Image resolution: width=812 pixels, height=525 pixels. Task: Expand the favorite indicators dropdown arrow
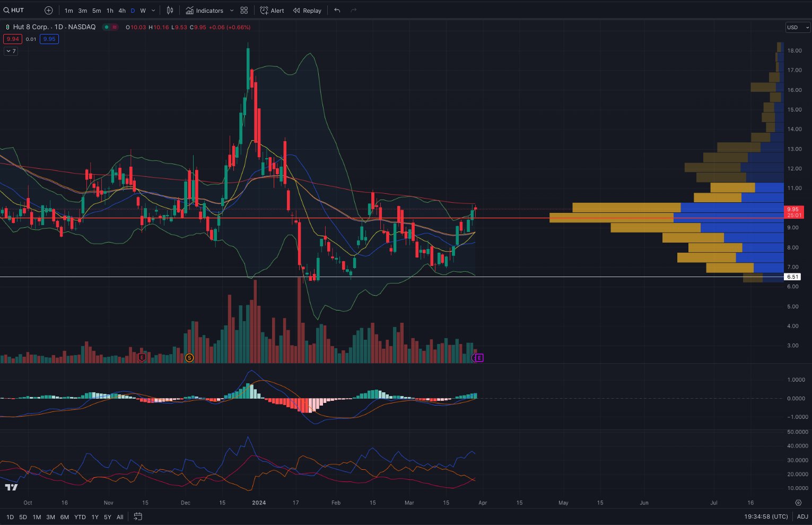(x=232, y=10)
